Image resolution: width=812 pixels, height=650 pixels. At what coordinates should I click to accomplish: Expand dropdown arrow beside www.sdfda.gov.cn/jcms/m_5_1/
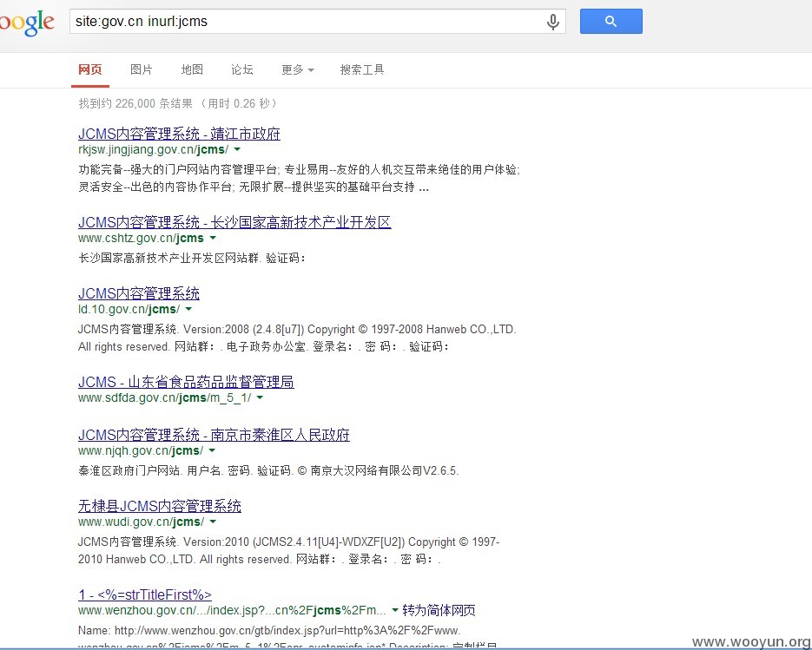point(260,397)
